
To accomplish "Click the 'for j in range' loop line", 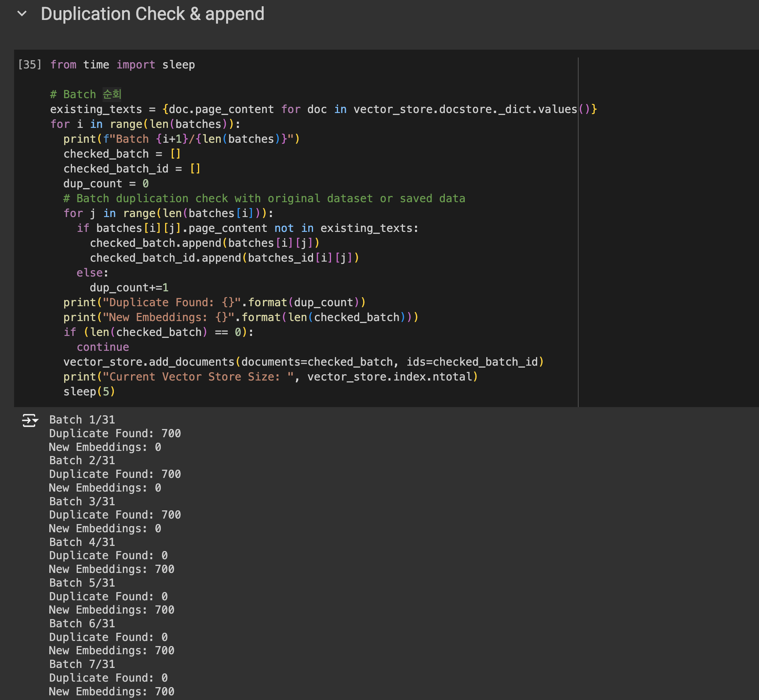I will pos(168,213).
